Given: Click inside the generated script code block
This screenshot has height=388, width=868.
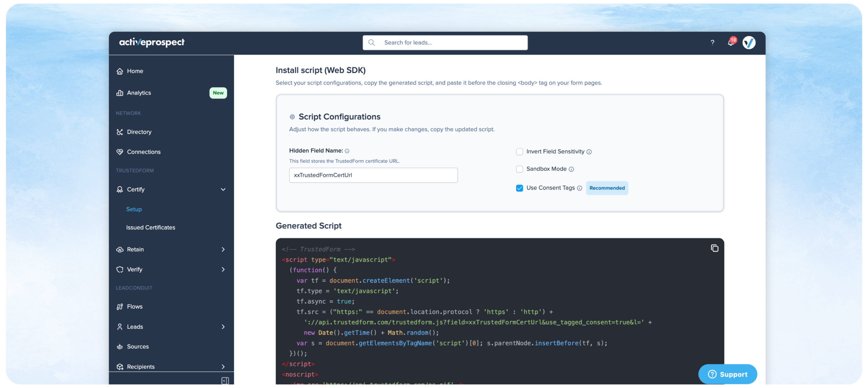Looking at the screenshot, I should tap(500, 311).
